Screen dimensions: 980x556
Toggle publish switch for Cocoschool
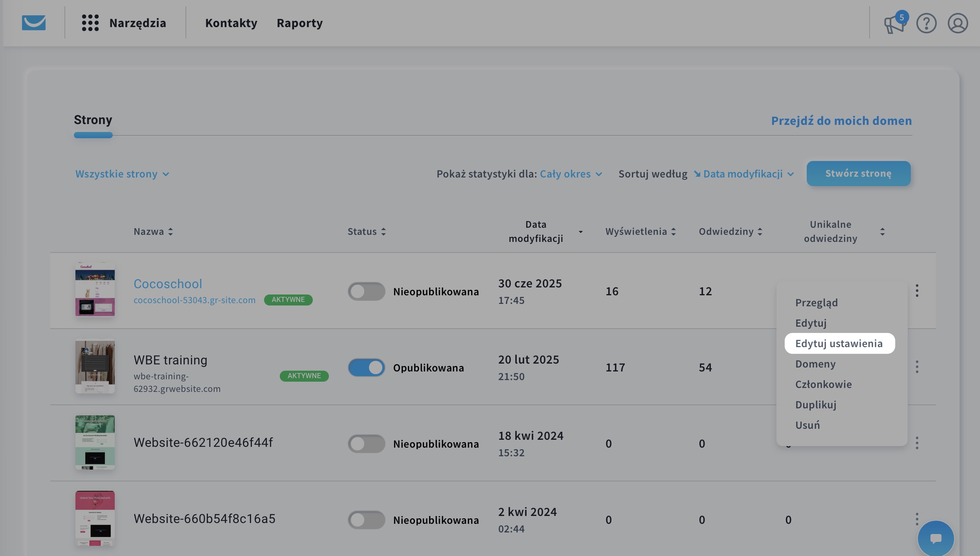pyautogui.click(x=366, y=291)
